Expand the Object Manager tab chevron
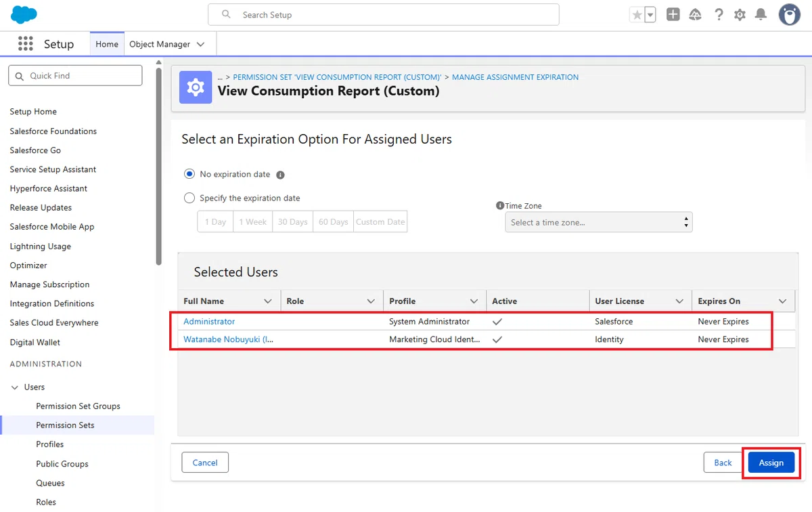The height and width of the screenshot is (512, 812). [x=200, y=44]
